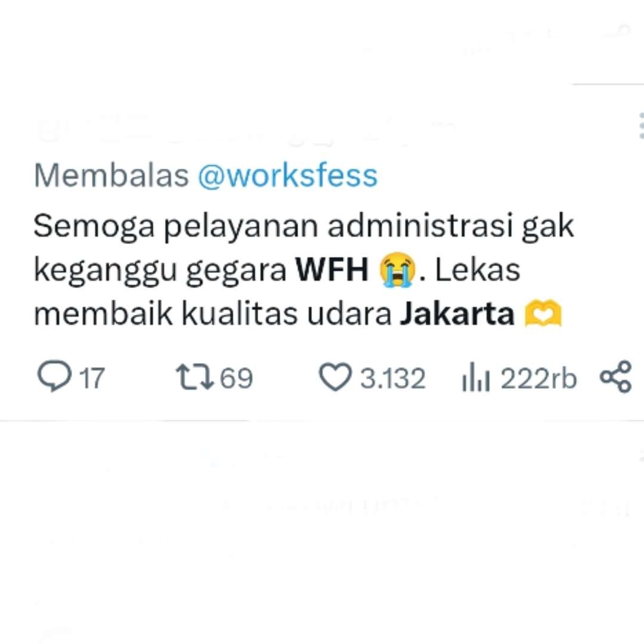
Task: Open the 3.132 likes count
Action: point(392,378)
